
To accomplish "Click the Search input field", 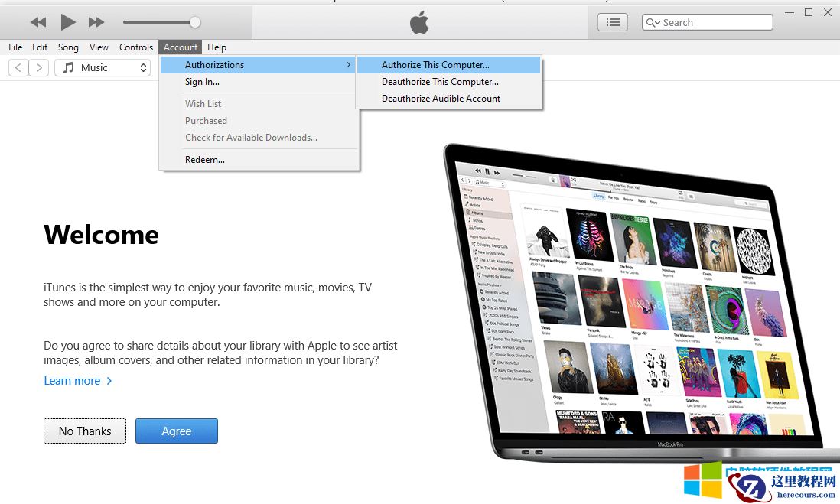I will [707, 22].
